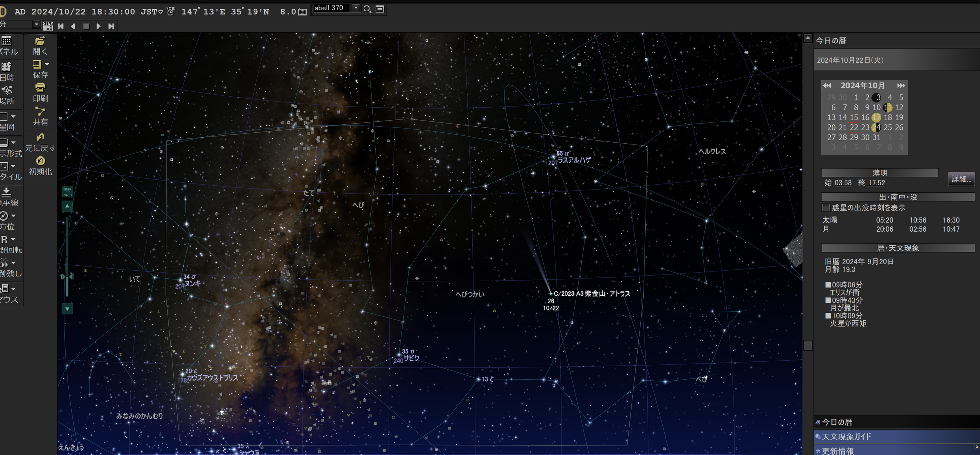Click the 17:52 twilight end link
This screenshot has height=455, width=980.
coord(877,183)
